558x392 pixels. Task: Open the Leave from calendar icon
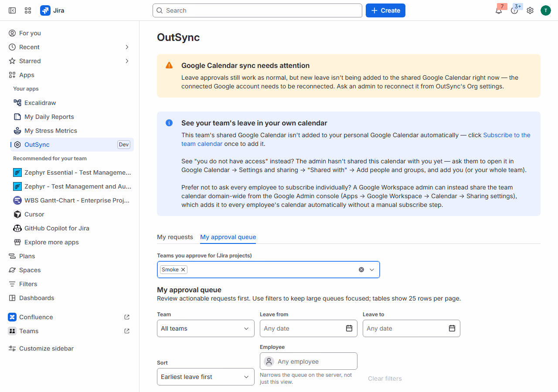pyautogui.click(x=349, y=328)
